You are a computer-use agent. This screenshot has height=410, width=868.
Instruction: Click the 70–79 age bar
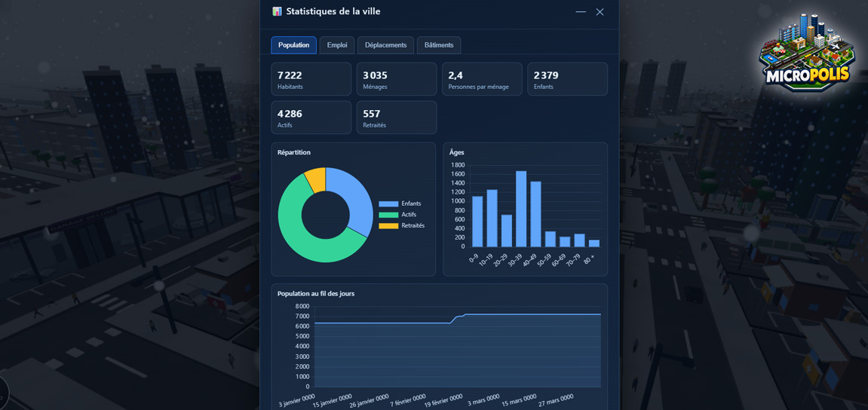[580, 240]
